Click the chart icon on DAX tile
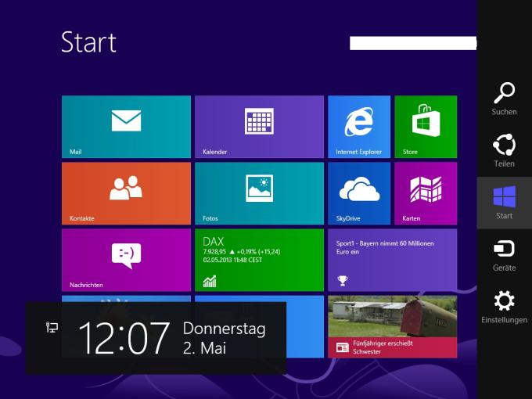 (x=210, y=282)
